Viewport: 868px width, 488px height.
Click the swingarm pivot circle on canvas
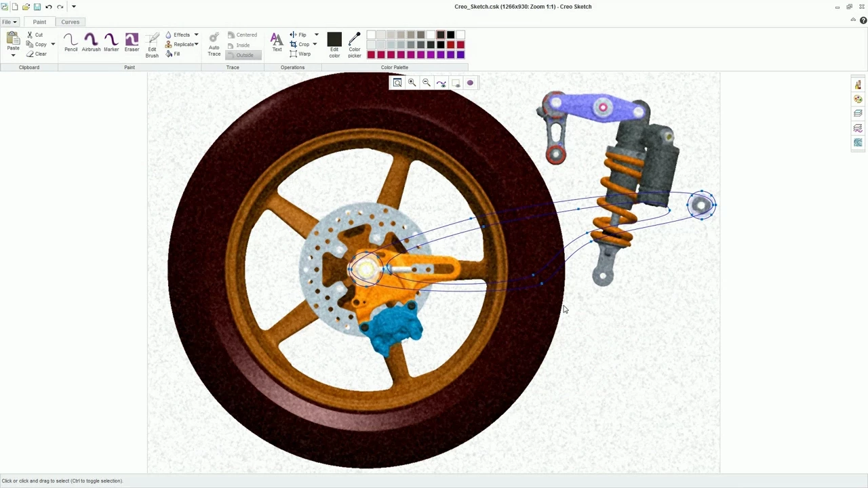701,205
